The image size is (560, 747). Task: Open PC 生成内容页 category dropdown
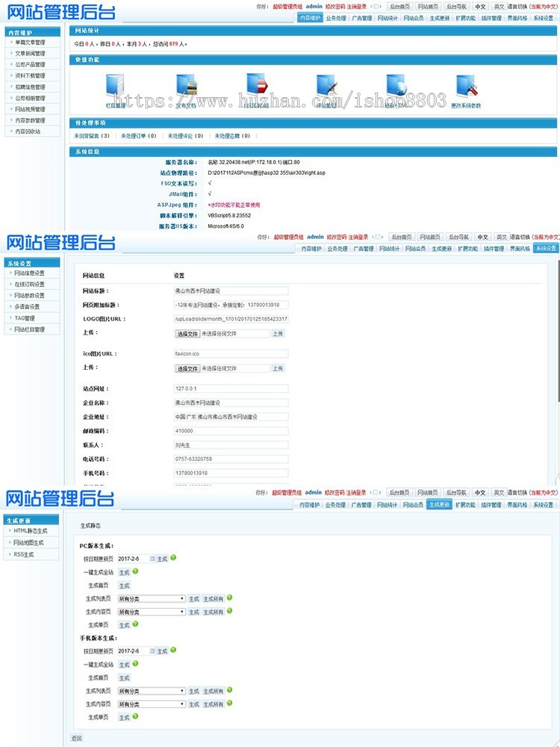(x=152, y=613)
